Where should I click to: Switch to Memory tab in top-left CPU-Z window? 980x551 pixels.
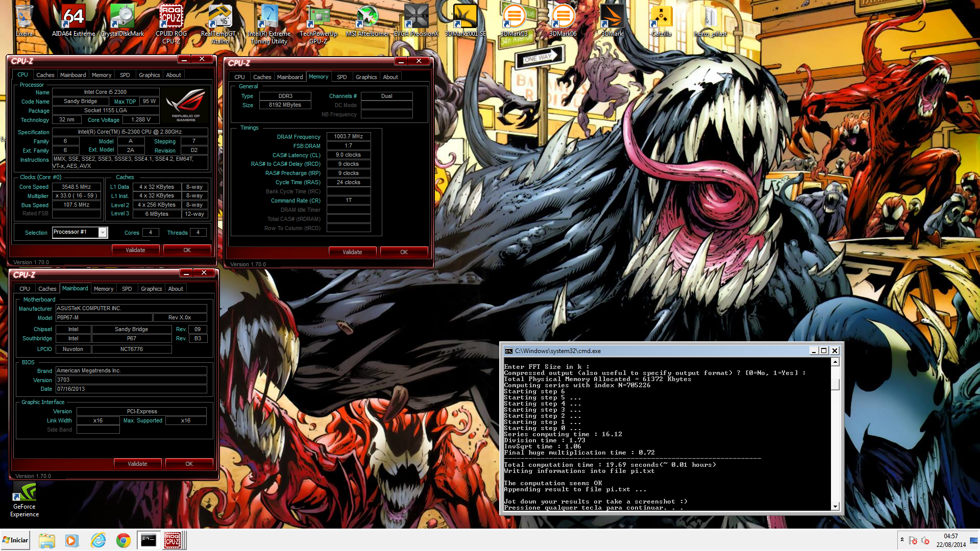(x=102, y=75)
